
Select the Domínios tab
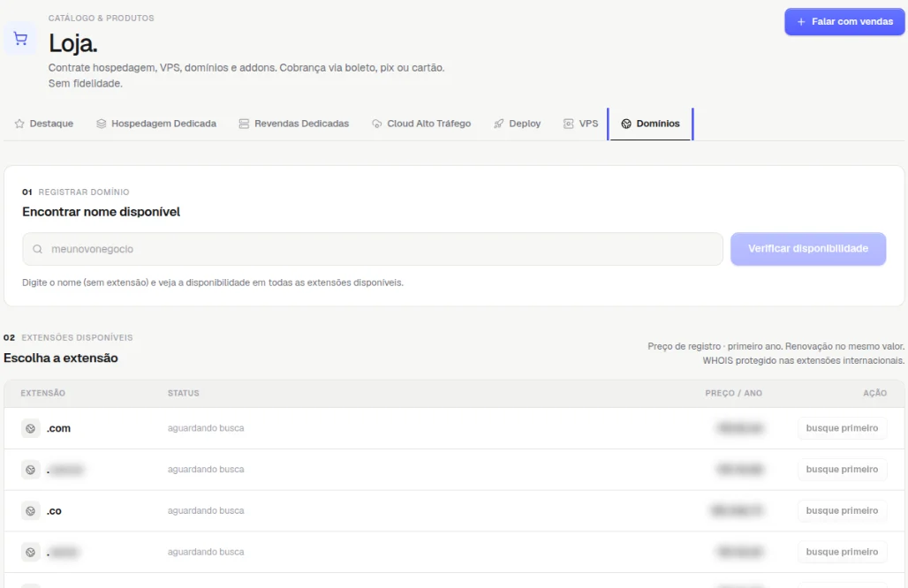[x=650, y=124]
